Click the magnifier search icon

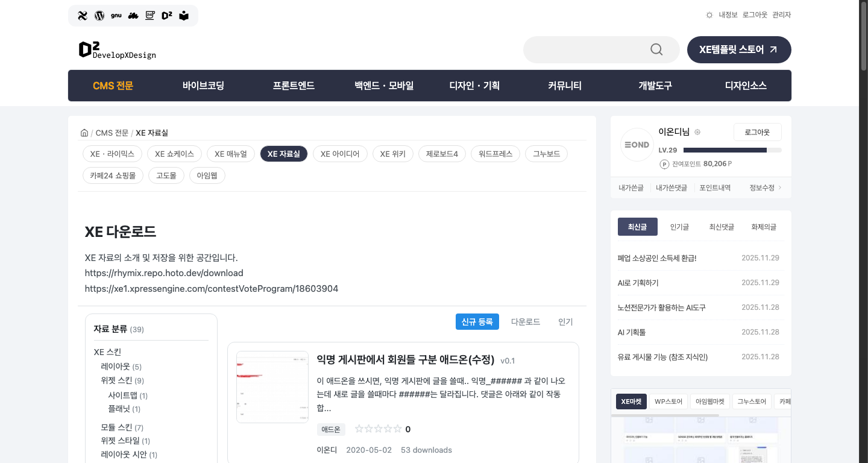click(656, 49)
